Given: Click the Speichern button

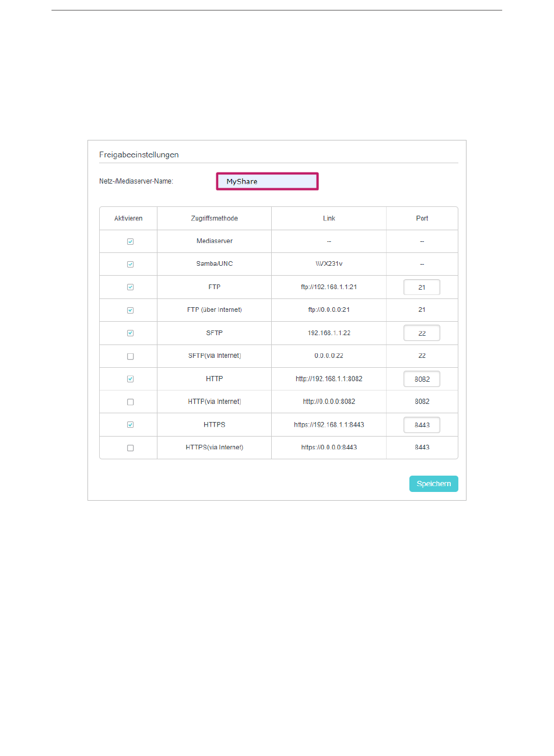Looking at the screenshot, I should click(x=433, y=484).
